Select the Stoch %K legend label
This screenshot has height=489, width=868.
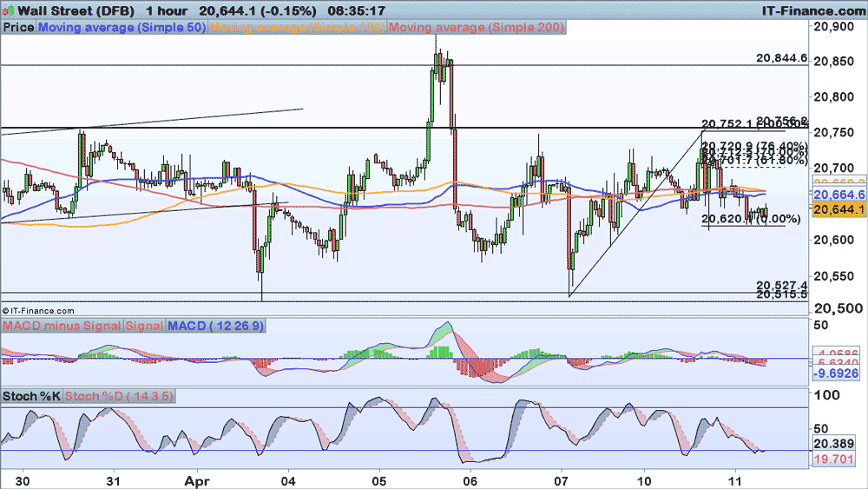(x=31, y=397)
